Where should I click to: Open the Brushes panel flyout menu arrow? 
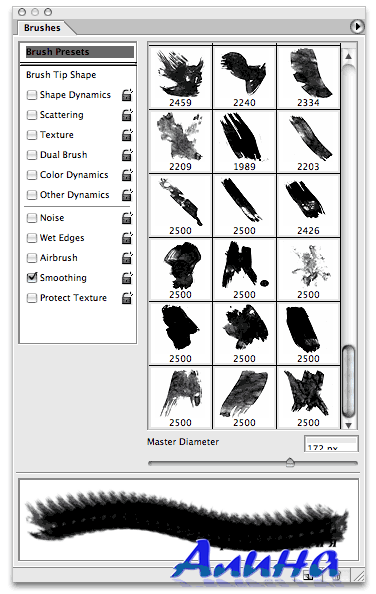pos(357,27)
